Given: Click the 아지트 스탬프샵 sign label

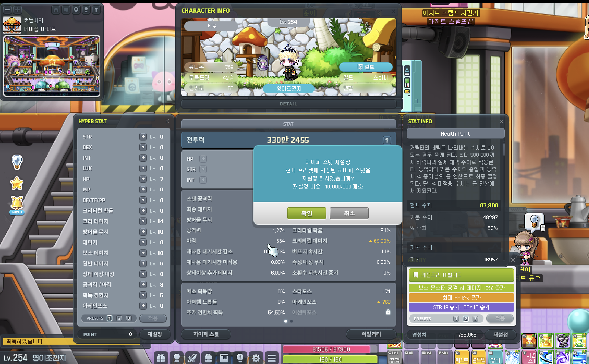Looking at the screenshot, I should click(450, 21).
